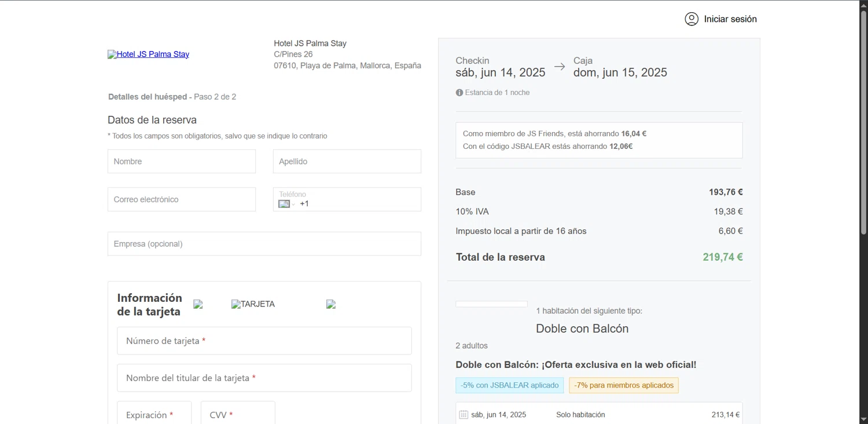This screenshot has width=868, height=424.
Task: Click the Checkin date sáb, jun 14, 2025
Action: (501, 72)
